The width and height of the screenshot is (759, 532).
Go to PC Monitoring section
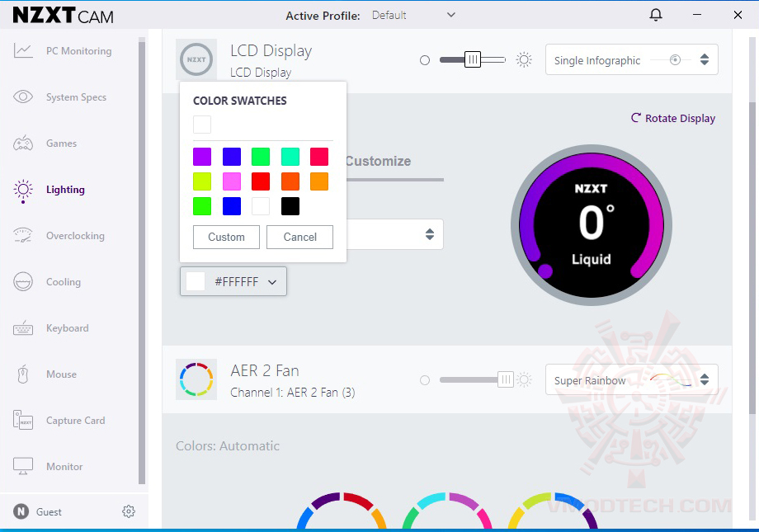point(79,51)
